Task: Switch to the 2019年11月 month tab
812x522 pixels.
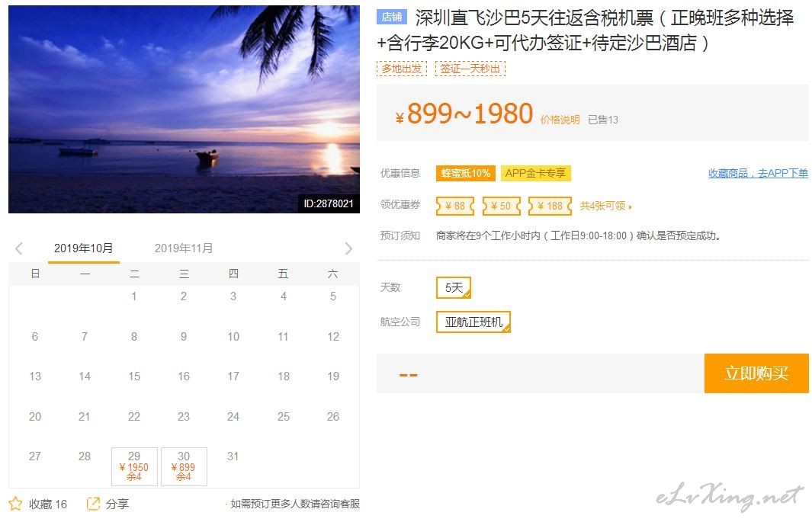Action: click(x=183, y=248)
